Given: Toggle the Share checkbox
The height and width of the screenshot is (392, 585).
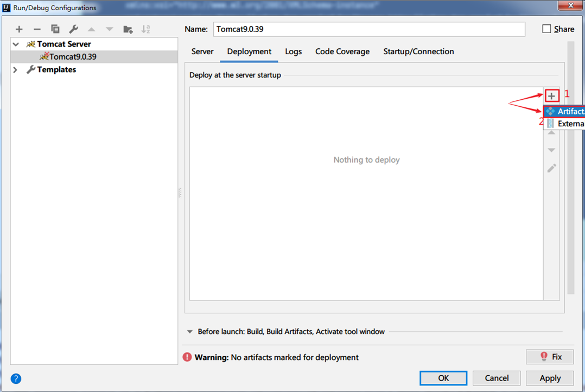Looking at the screenshot, I should click(546, 29).
